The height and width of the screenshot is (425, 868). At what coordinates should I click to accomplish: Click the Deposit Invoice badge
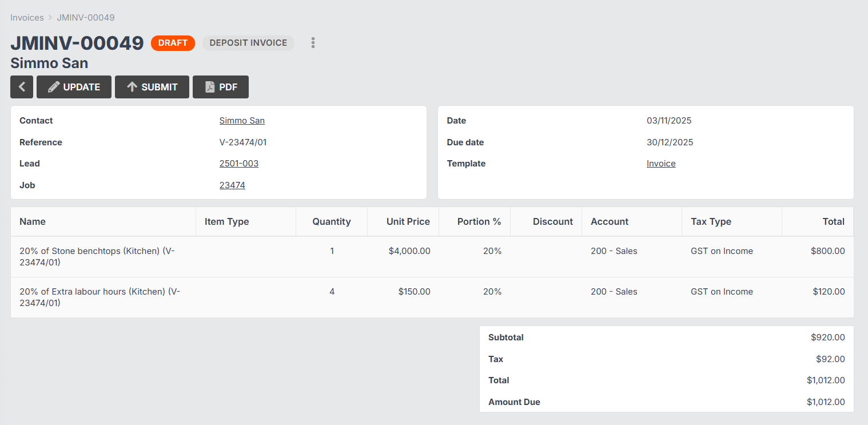click(248, 43)
